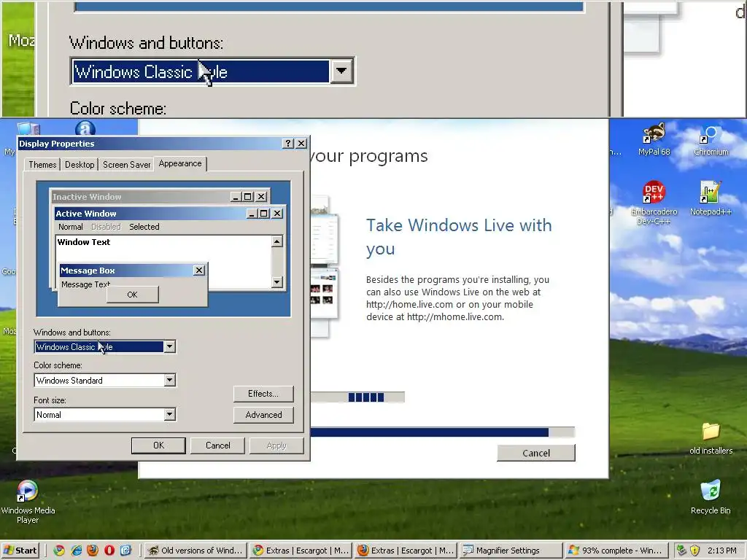Click the Window Text sample in preview
Image resolution: width=747 pixels, height=560 pixels.
(x=84, y=242)
